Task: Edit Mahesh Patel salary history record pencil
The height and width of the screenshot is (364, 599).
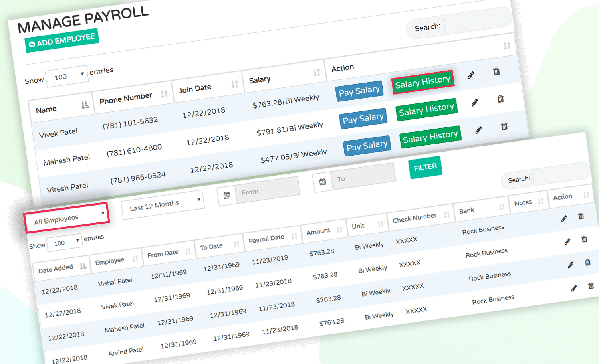Action: click(571, 265)
